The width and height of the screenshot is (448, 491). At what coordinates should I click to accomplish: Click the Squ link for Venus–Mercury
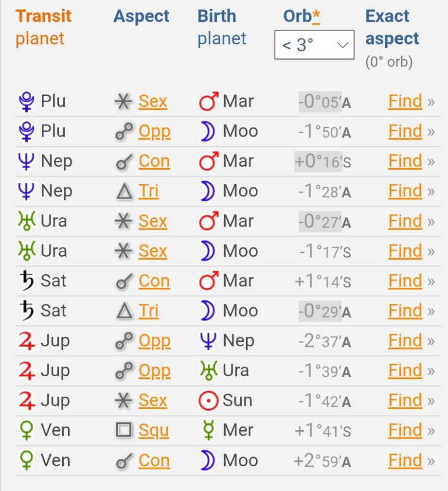tap(154, 430)
